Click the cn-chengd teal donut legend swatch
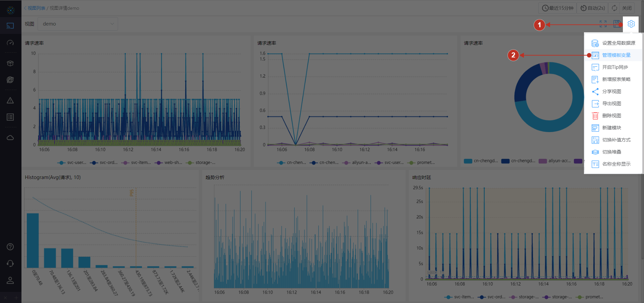The height and width of the screenshot is (303, 644). coord(468,161)
